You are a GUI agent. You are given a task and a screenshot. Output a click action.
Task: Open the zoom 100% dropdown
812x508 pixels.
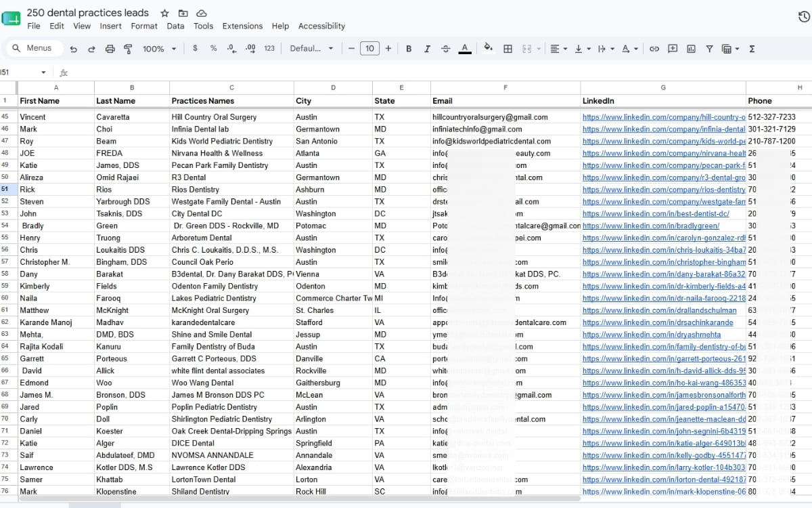coord(159,49)
